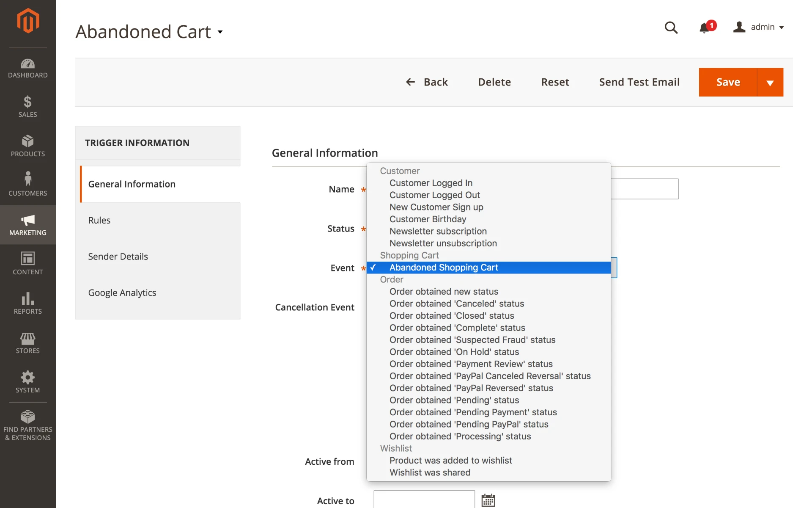
Task: Click the Send Test Email button
Action: point(639,82)
